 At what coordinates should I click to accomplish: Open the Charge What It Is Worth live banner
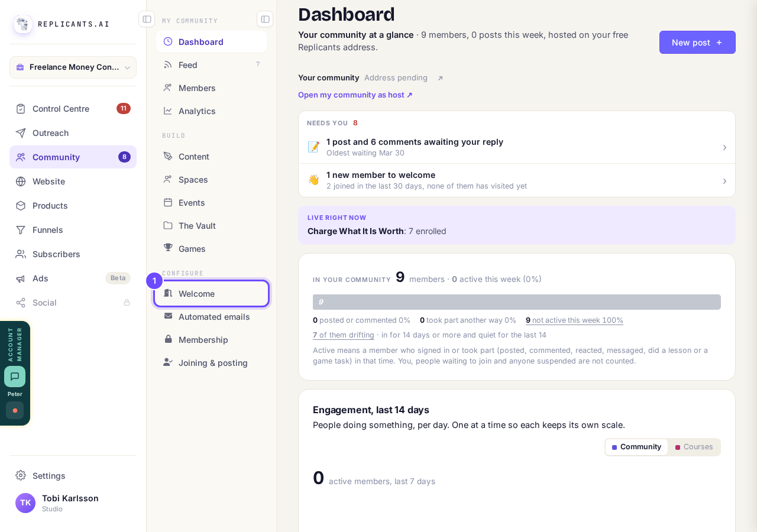click(517, 225)
